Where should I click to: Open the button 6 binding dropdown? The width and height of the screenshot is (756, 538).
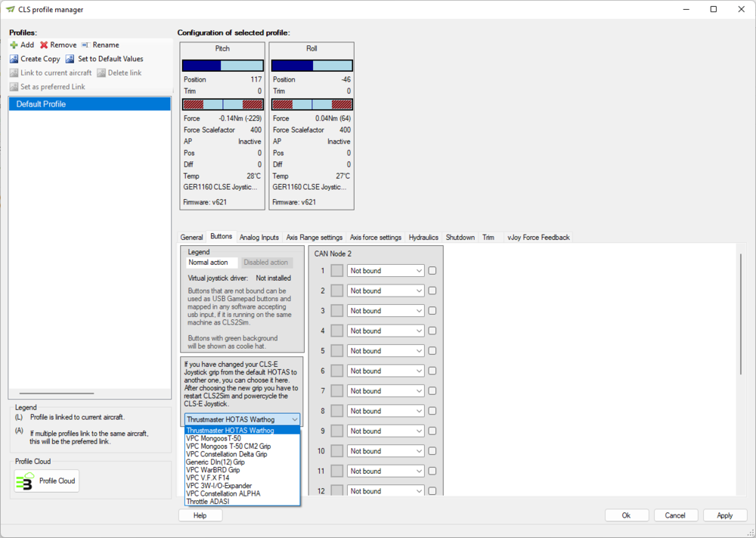(x=386, y=371)
